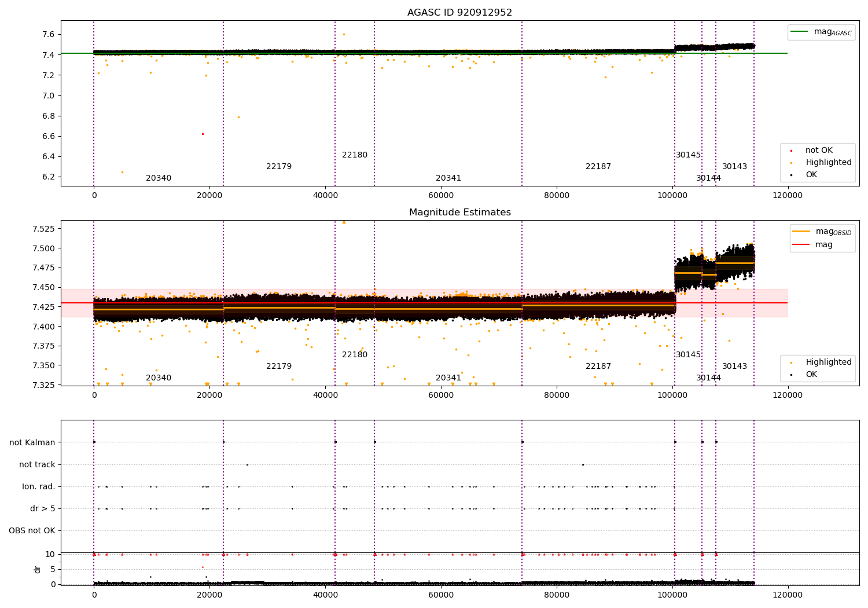Click the green line sample beside mag AGASC legend entry
Viewport: 868px width, 608px height.
point(800,32)
